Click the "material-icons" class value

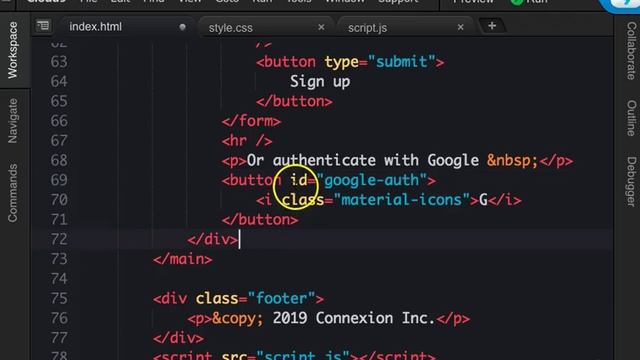[402, 200]
